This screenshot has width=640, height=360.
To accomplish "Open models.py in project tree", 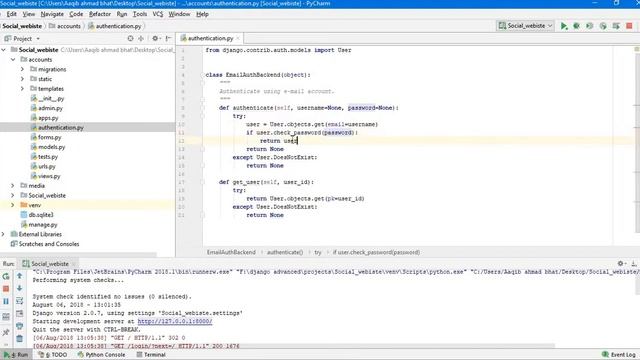I will (x=48, y=147).
